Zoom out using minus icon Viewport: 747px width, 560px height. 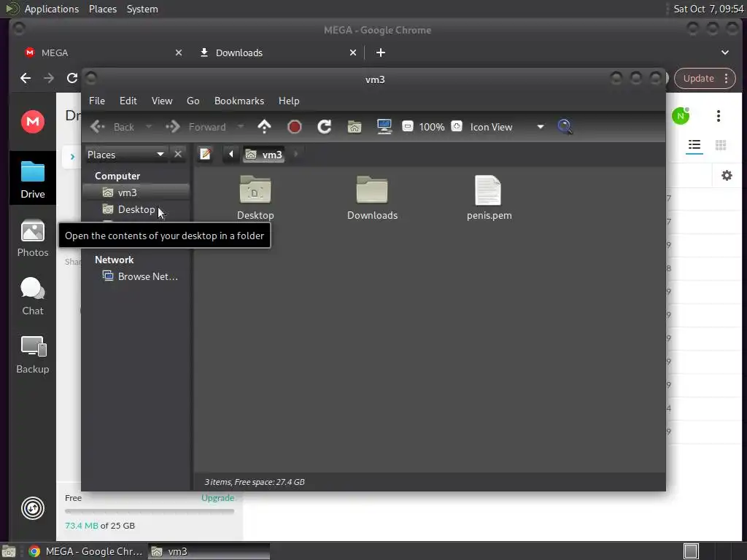coord(407,126)
